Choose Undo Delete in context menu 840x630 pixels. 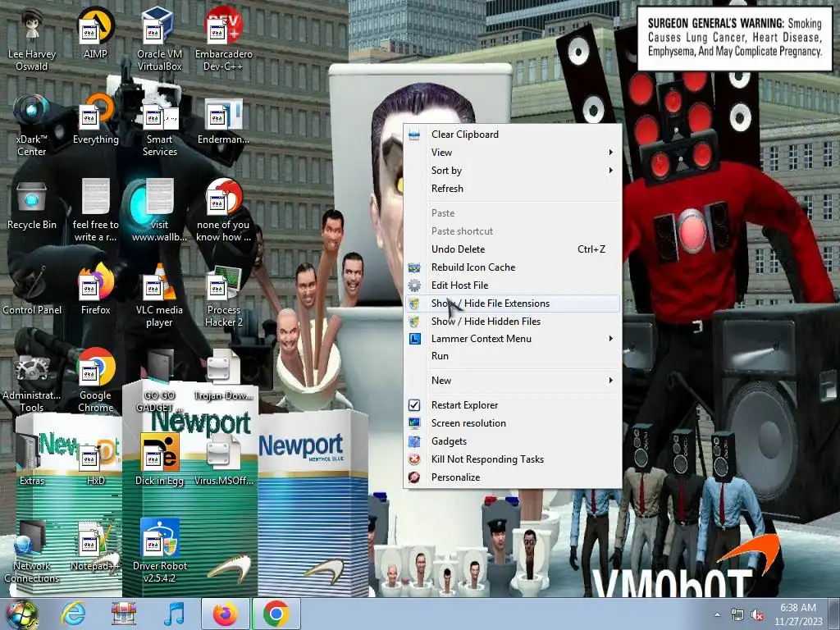tap(513, 249)
